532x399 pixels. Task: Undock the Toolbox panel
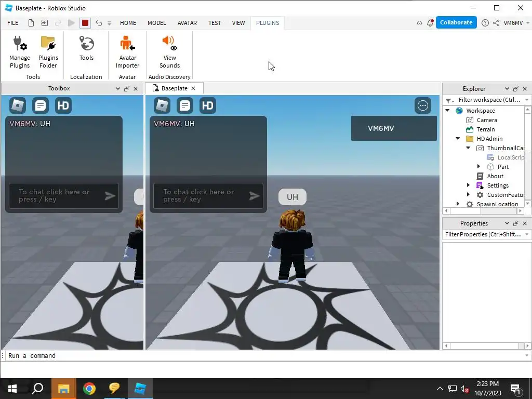[x=127, y=89]
